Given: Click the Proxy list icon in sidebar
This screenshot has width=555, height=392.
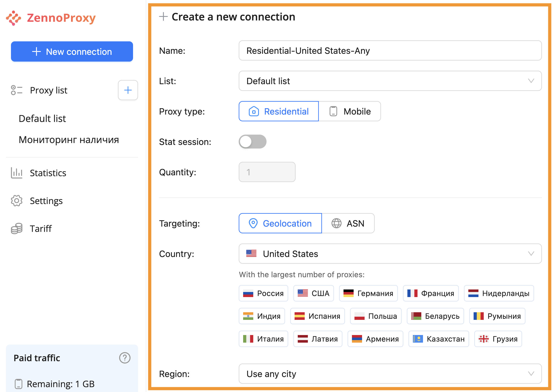Looking at the screenshot, I should (x=16, y=90).
